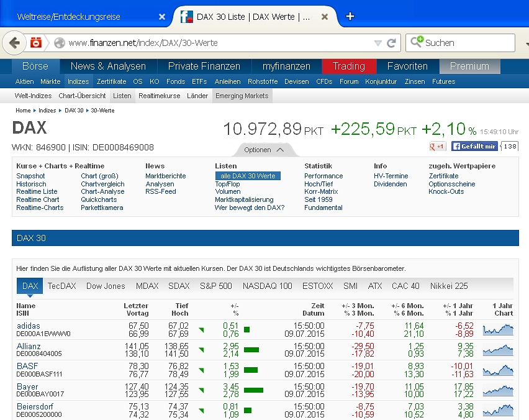
Task: Switch to MDAX index tab
Action: [147, 286]
